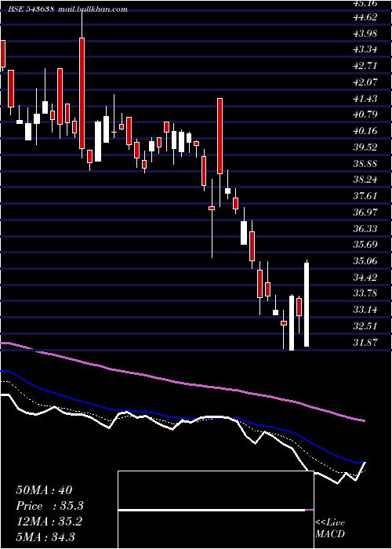Click the 5MA : 34.3 readout

point(45,537)
